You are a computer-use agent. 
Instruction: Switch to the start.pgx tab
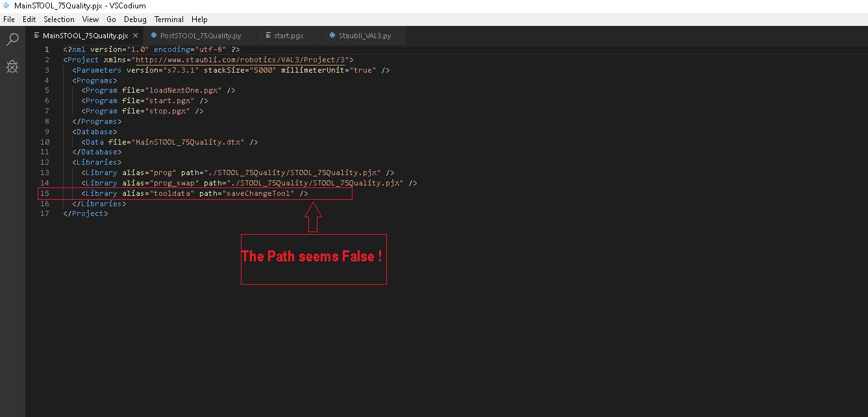pyautogui.click(x=289, y=36)
